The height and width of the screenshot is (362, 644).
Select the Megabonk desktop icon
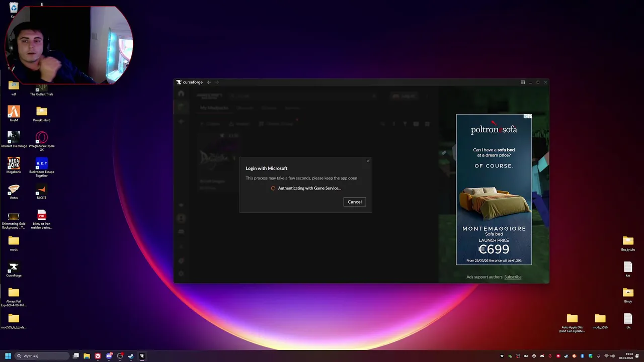14,165
